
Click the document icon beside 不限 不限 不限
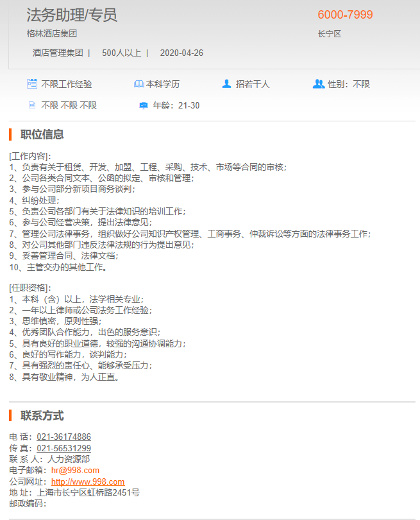tap(32, 105)
